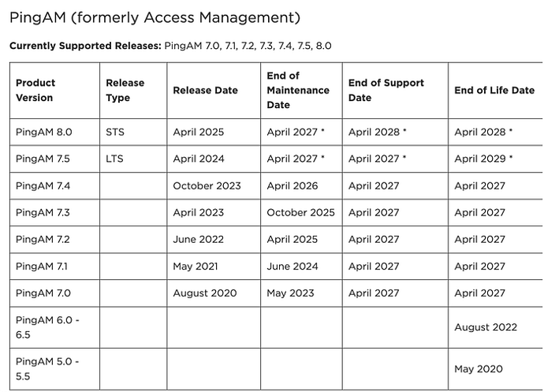Click the August 2020 release date cell

pyautogui.click(x=204, y=293)
